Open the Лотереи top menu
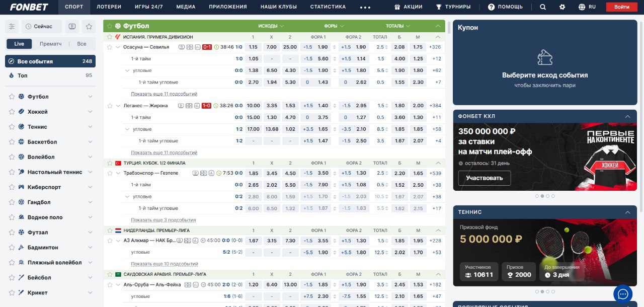 tap(109, 7)
